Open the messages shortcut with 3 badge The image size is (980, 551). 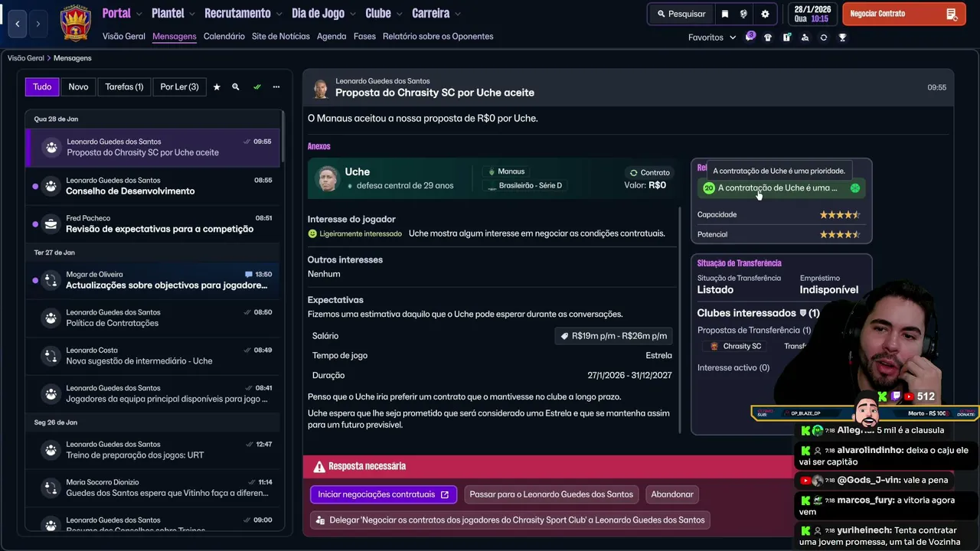750,37
